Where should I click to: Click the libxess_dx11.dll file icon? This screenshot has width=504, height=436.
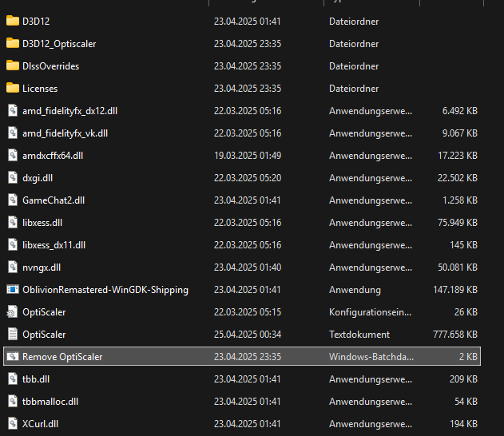pos(13,244)
